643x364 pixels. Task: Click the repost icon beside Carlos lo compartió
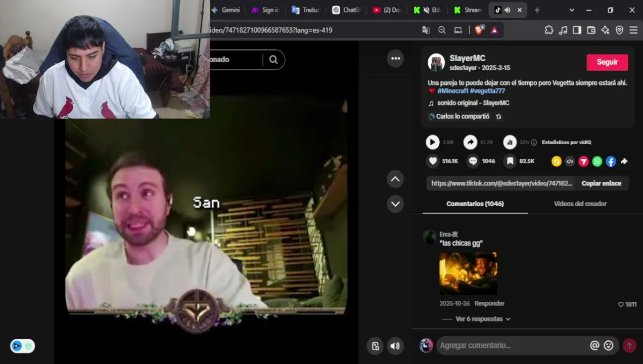[x=498, y=117]
